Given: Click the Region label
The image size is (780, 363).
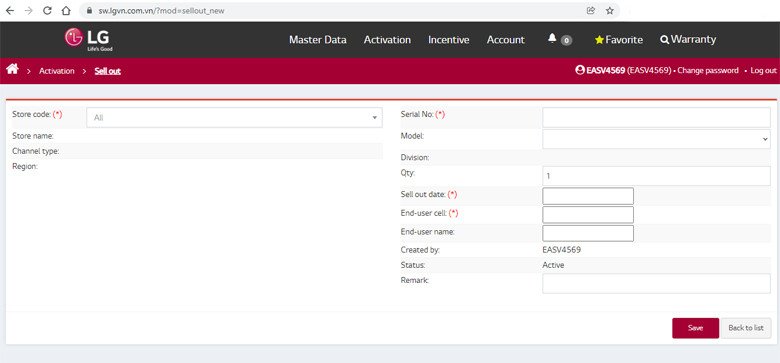Looking at the screenshot, I should tap(25, 167).
